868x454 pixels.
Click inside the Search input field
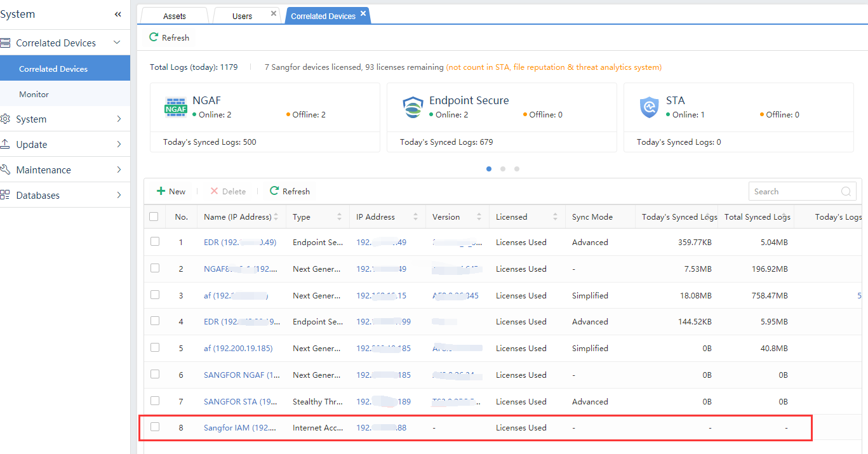tap(794, 192)
